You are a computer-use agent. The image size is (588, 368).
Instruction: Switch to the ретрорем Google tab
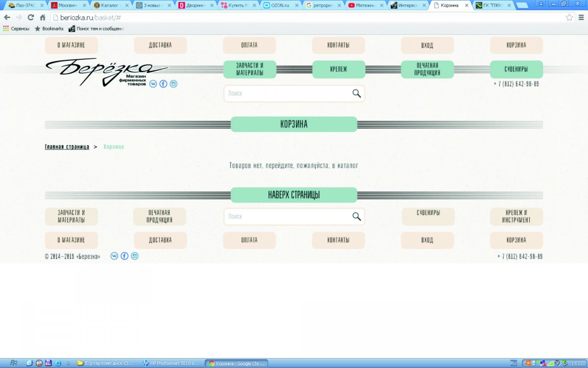322,5
